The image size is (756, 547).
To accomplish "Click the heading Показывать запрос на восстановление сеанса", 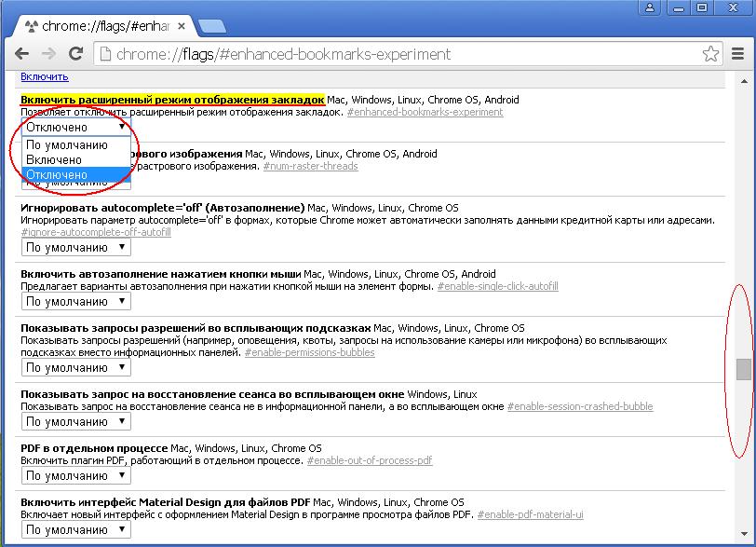I will tap(212, 394).
